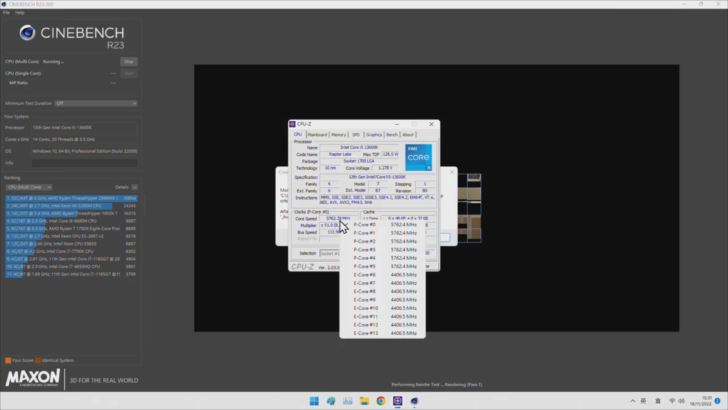Select the CPU tab in CPU-Z
Viewport: 728px width, 410px height.
(298, 135)
